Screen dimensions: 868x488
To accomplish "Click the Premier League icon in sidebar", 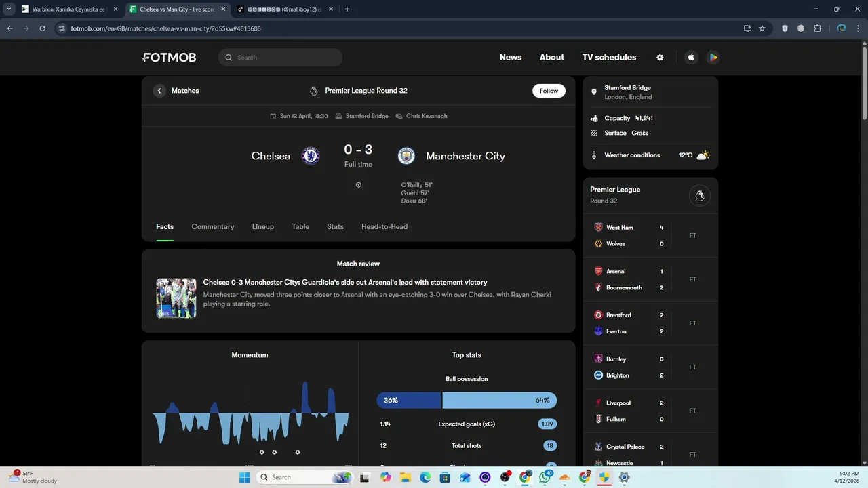I will [x=700, y=196].
